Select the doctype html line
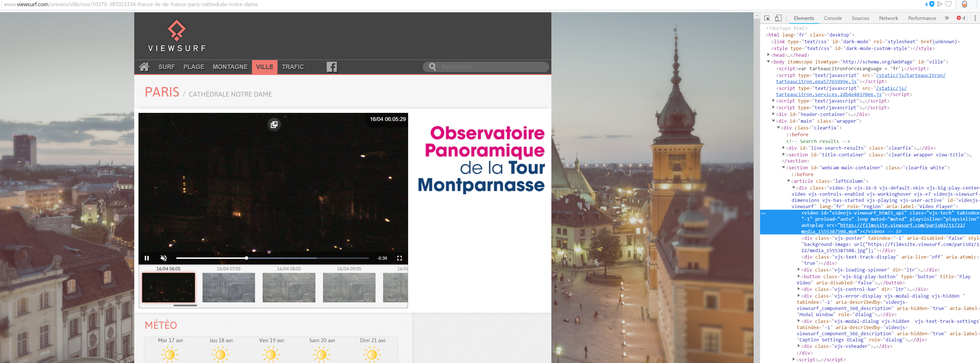The height and width of the screenshot is (363, 980). (x=786, y=28)
